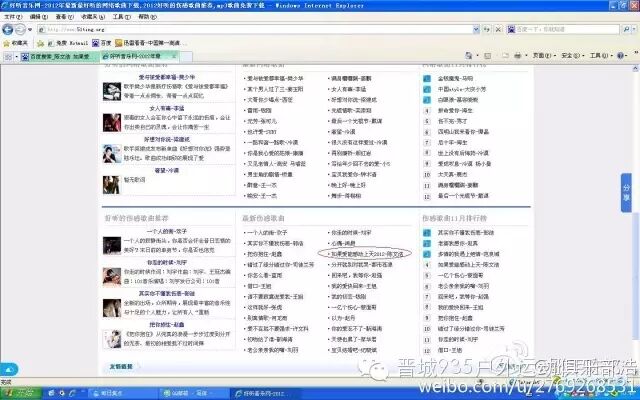Click the 友情链接 tab at page bottom
Image resolution: width=640 pixels, height=400 pixels.
coord(121,367)
